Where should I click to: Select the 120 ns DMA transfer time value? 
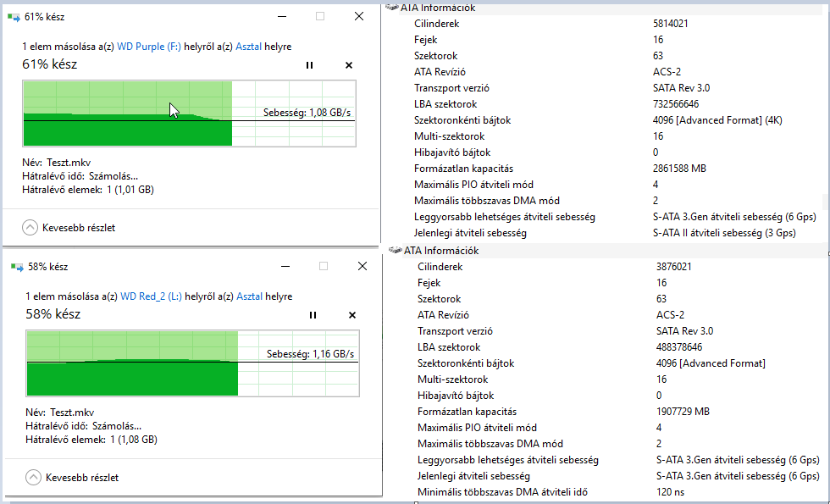coord(670,492)
